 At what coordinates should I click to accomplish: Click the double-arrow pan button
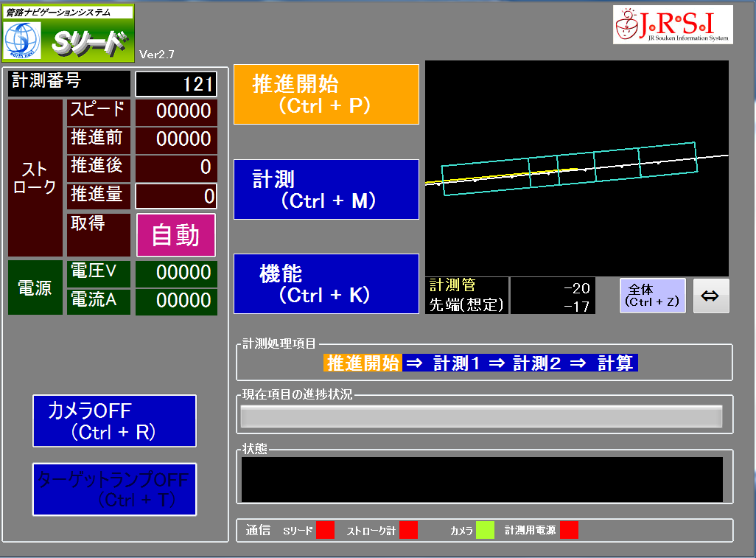710,296
